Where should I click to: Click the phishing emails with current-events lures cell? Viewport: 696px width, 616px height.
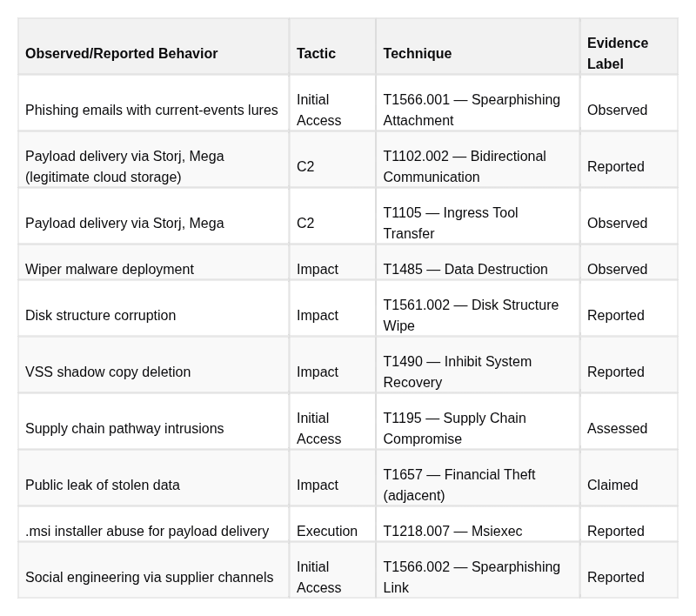(154, 103)
